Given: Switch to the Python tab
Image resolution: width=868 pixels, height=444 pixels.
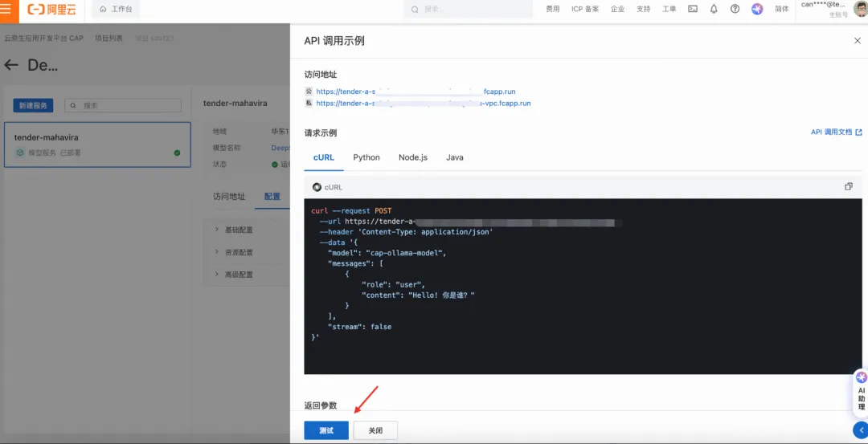Looking at the screenshot, I should 366,157.
